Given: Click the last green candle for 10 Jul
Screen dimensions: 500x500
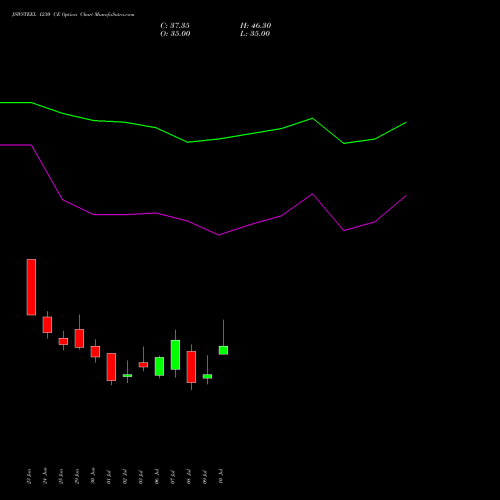Looking at the screenshot, I should point(223,350).
